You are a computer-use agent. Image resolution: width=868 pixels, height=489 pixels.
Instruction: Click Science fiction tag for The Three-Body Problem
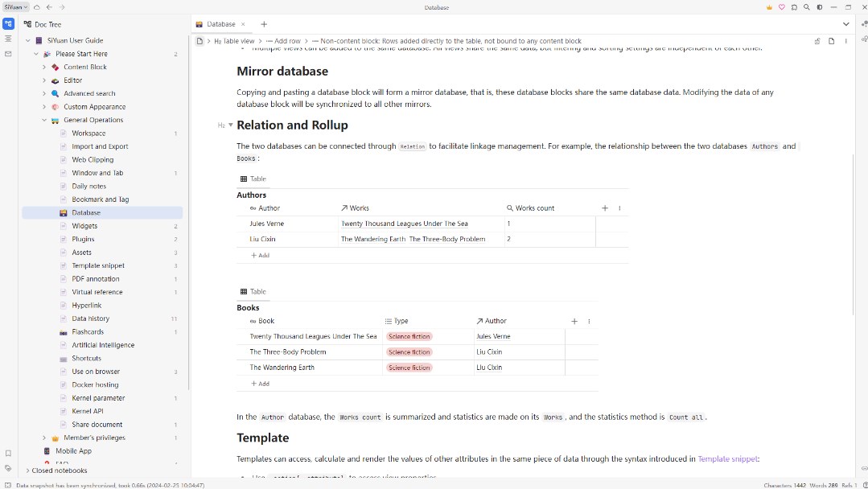coord(409,351)
